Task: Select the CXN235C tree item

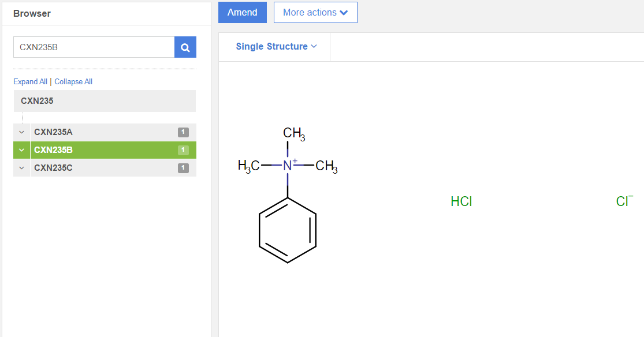Action: pyautogui.click(x=53, y=168)
